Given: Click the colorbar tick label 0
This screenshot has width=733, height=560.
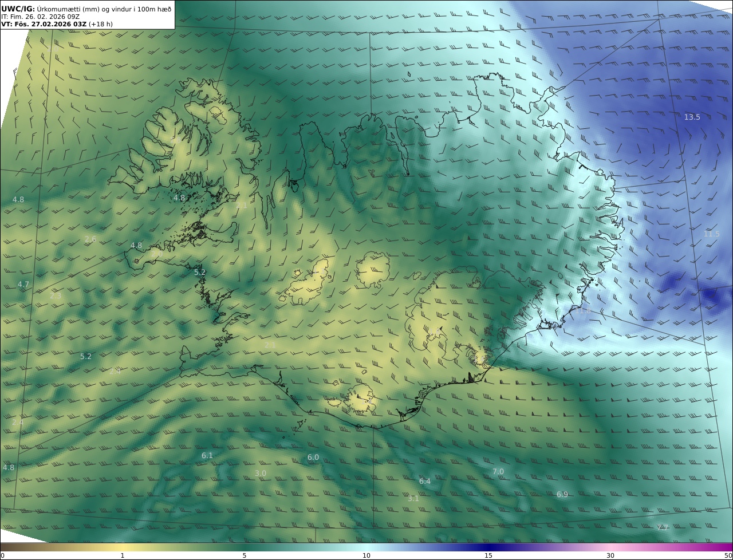Looking at the screenshot, I should point(2,555).
